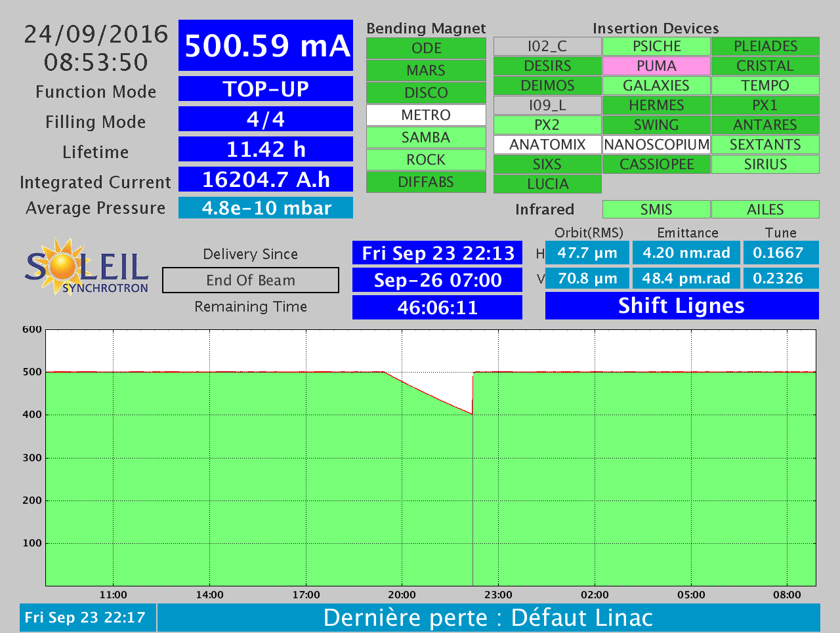Click the Shift Lignes status banner
840x633 pixels.
[682, 306]
